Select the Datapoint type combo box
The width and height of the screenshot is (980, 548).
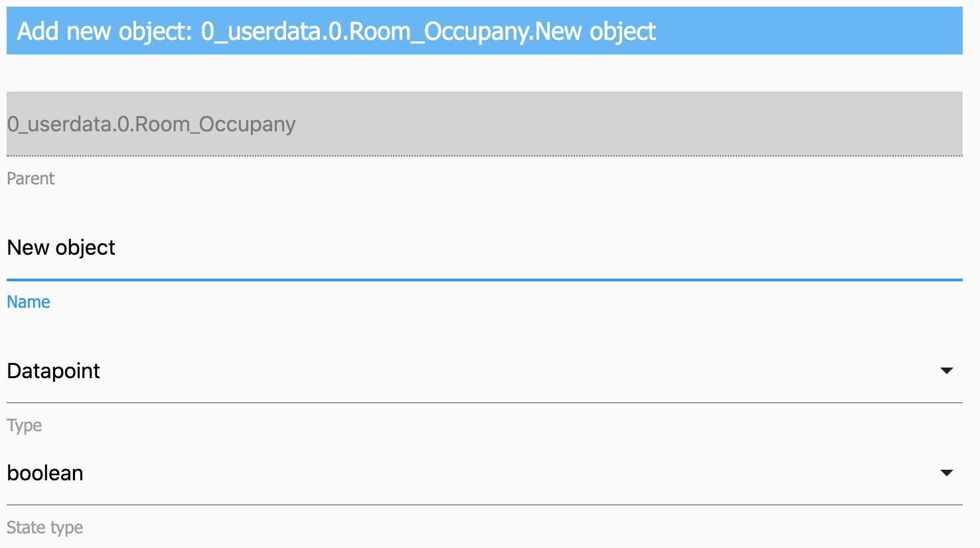465,371
